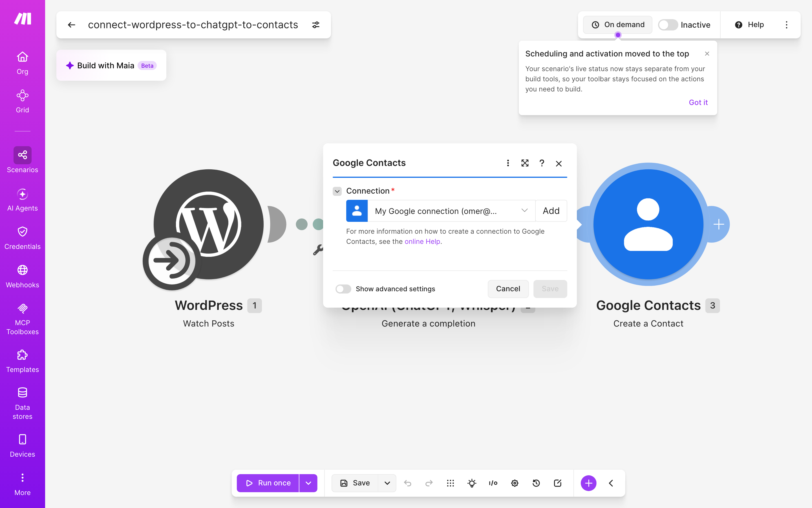Click Run once in the toolbar
The width and height of the screenshot is (812, 508).
click(x=268, y=483)
